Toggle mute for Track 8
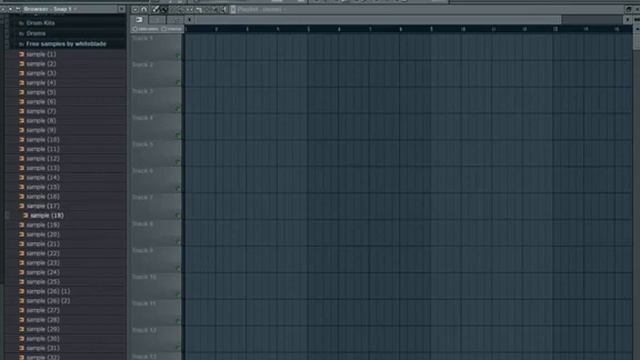 click(178, 242)
